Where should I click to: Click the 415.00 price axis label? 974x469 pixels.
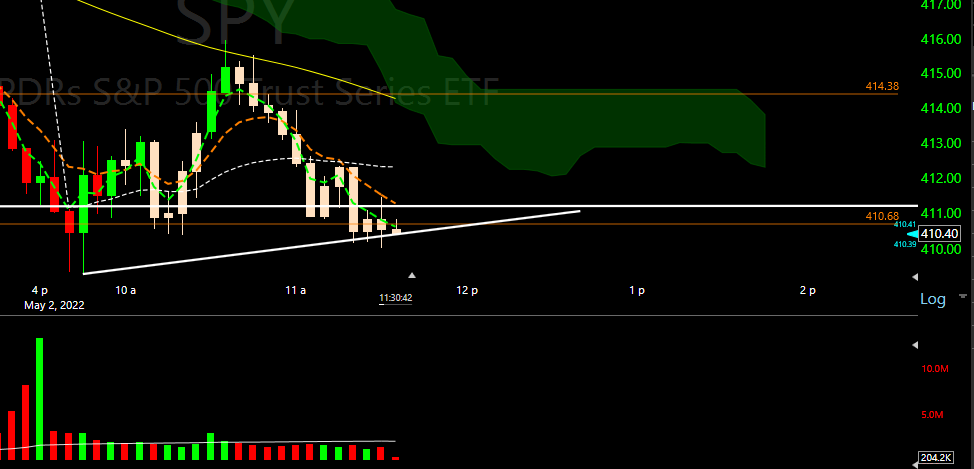942,74
